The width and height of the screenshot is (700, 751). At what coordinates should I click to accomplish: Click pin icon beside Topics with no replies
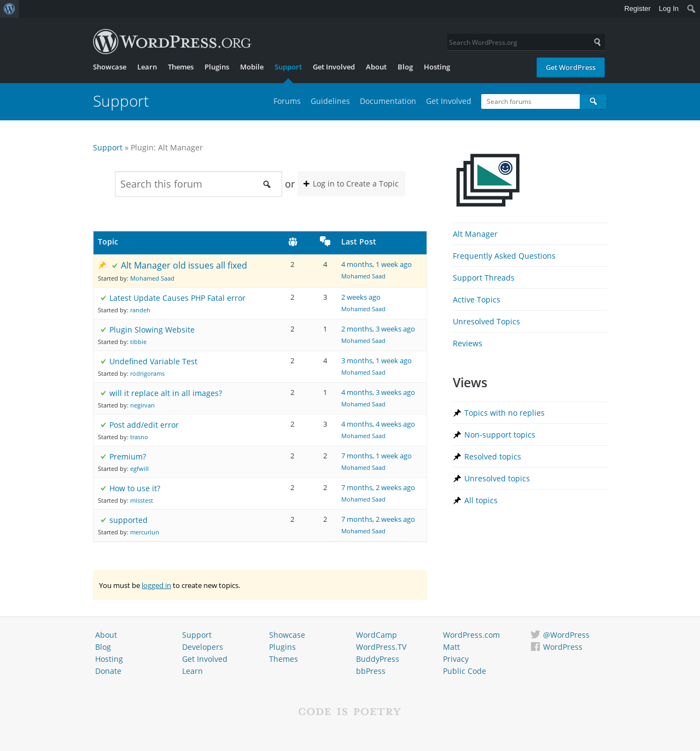click(457, 413)
